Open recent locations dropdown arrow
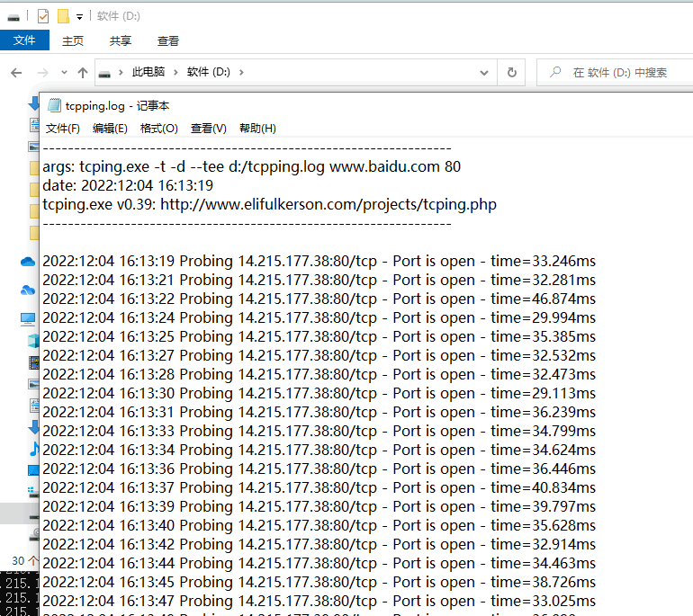The height and width of the screenshot is (616, 693). (64, 73)
